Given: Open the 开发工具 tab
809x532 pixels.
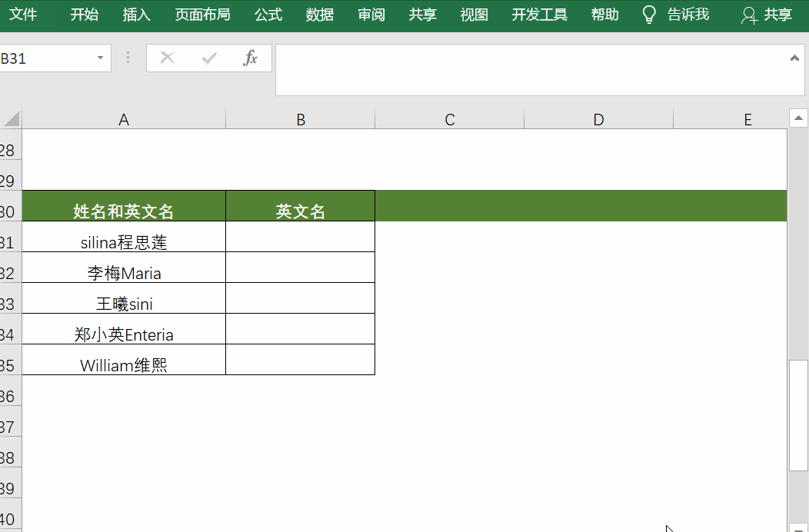Looking at the screenshot, I should tap(539, 15).
